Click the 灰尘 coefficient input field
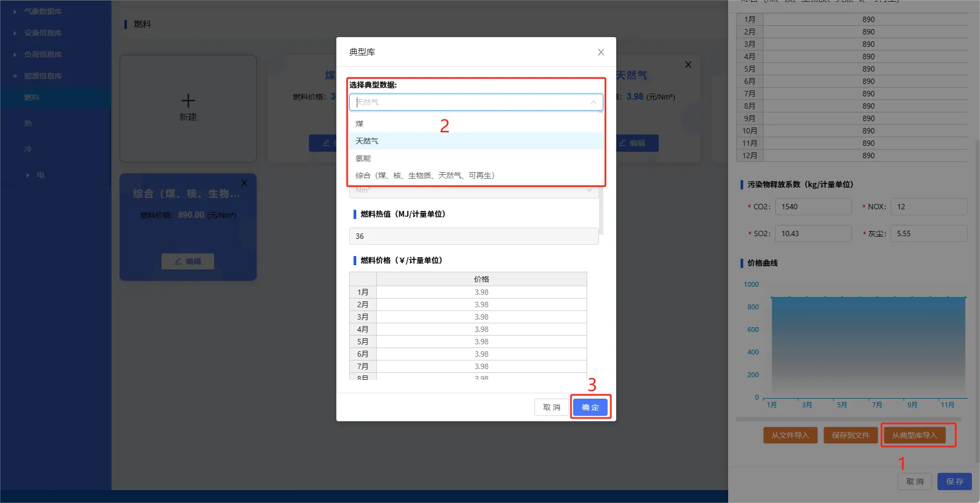This screenshot has height=503, width=980. (929, 233)
